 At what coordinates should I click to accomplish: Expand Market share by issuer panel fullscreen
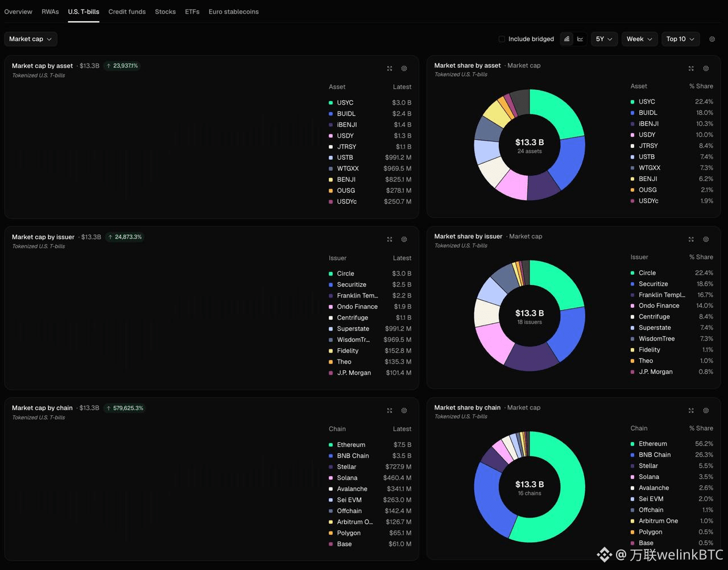point(691,239)
